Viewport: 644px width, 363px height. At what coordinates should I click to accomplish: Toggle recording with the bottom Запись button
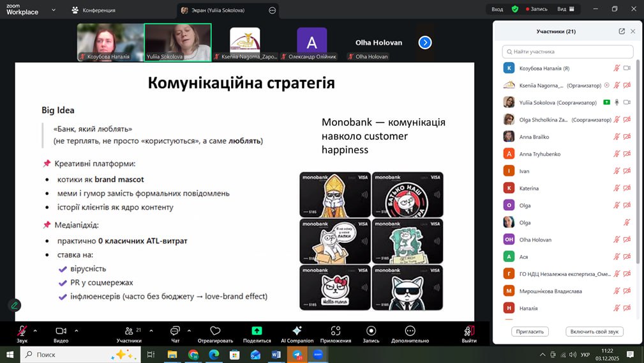pos(371,331)
